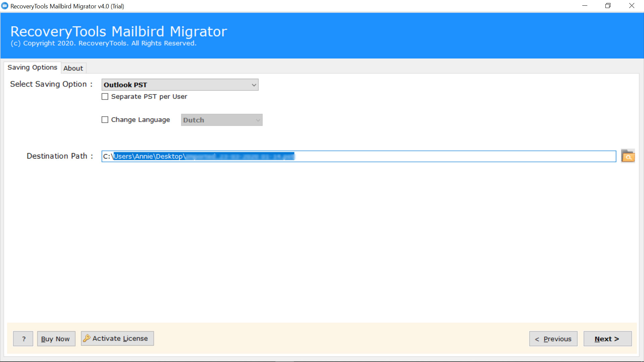Click the Mailbird Migrator app icon in title bar
644x362 pixels.
5,6
